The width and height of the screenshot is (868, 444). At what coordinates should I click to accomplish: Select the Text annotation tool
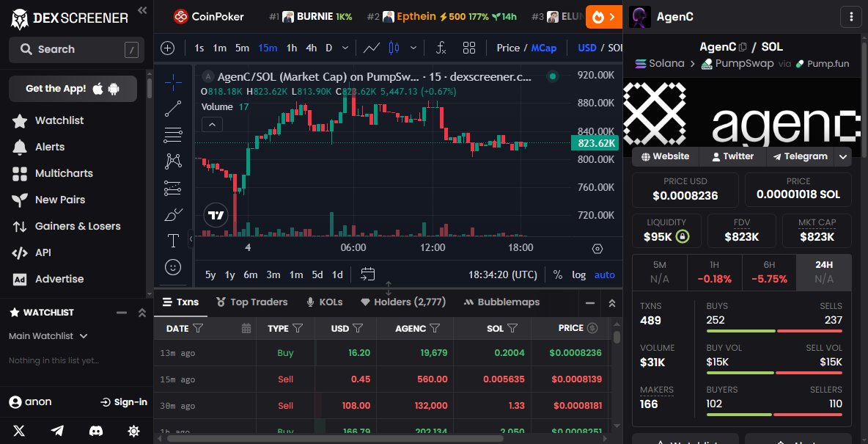point(173,241)
